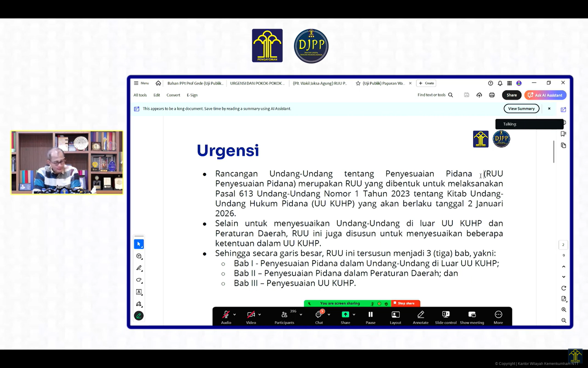Select the text box tool
Image resolution: width=588 pixels, height=368 pixels.
point(139,292)
